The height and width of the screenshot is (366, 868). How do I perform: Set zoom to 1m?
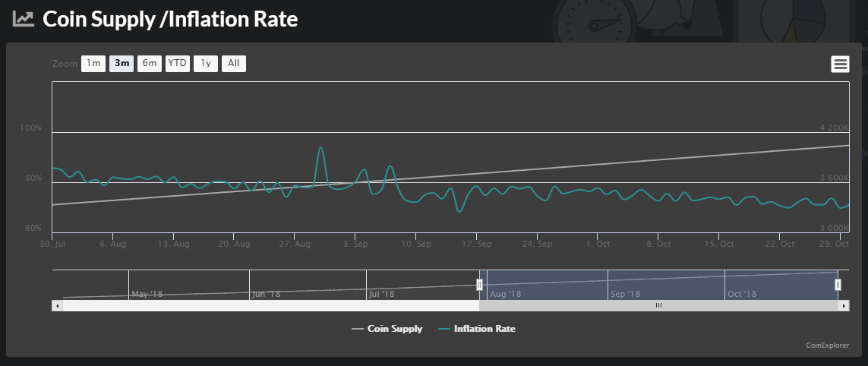(x=93, y=64)
